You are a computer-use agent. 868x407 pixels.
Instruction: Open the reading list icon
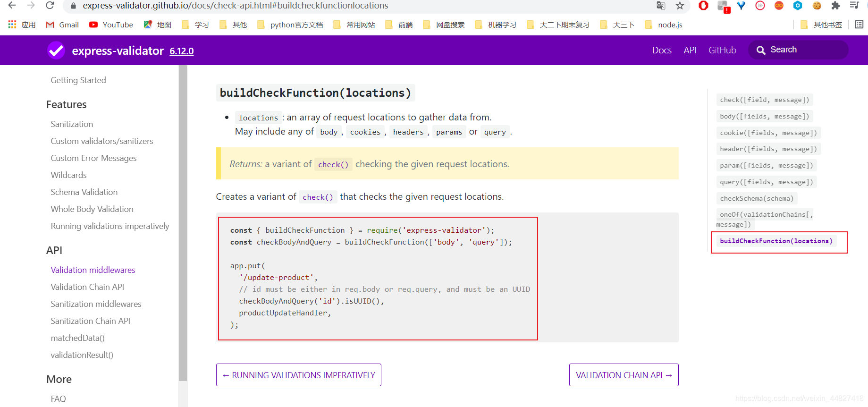tap(859, 25)
